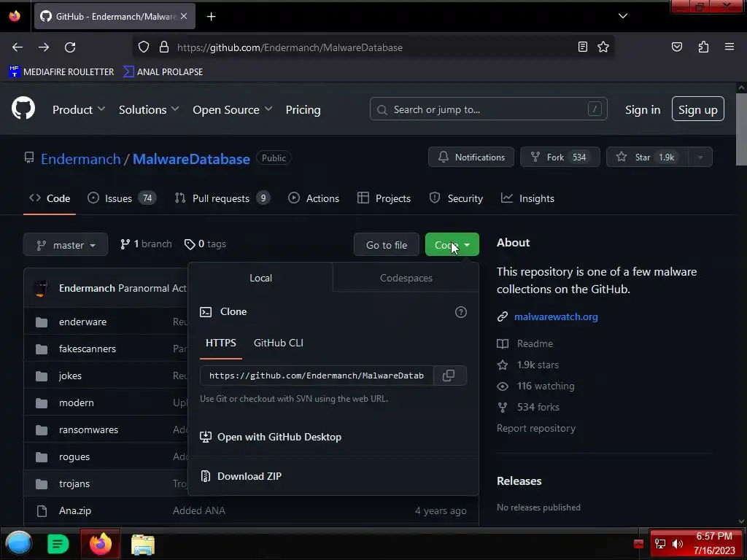
Task: Click the tracking protection shield icon
Action: (x=144, y=47)
